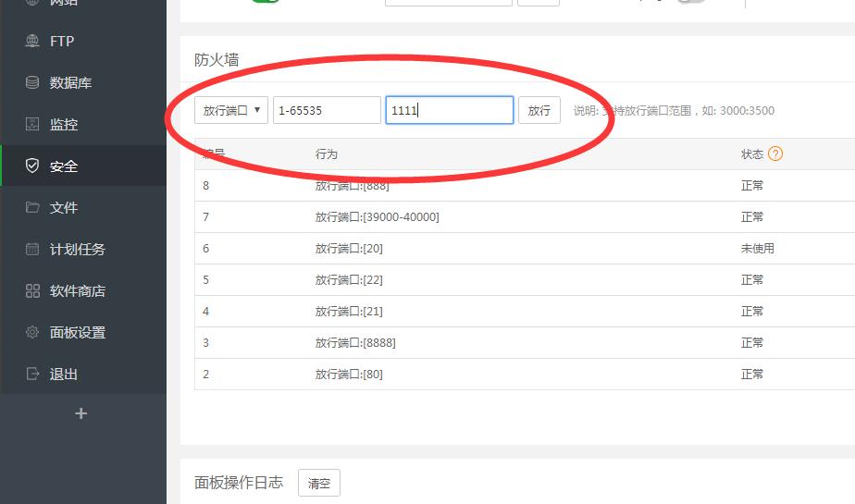Click the 未使用 status of port 20
The image size is (855, 504).
pyautogui.click(x=758, y=249)
